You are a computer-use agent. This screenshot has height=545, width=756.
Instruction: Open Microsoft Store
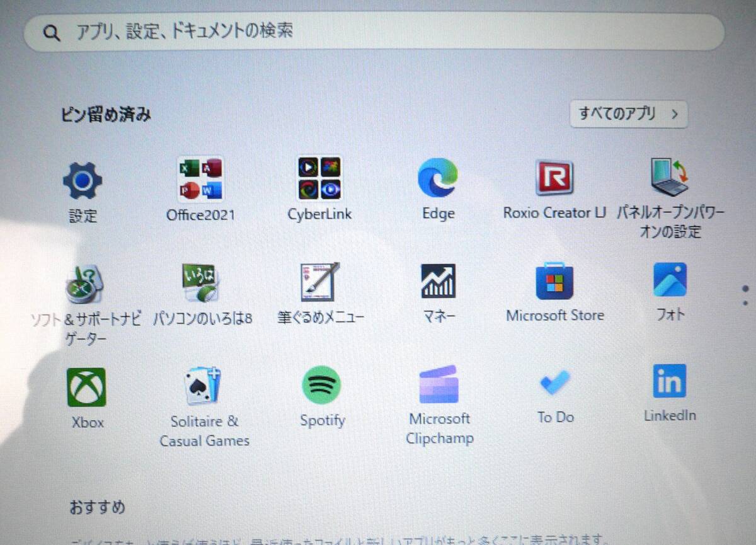click(x=555, y=281)
